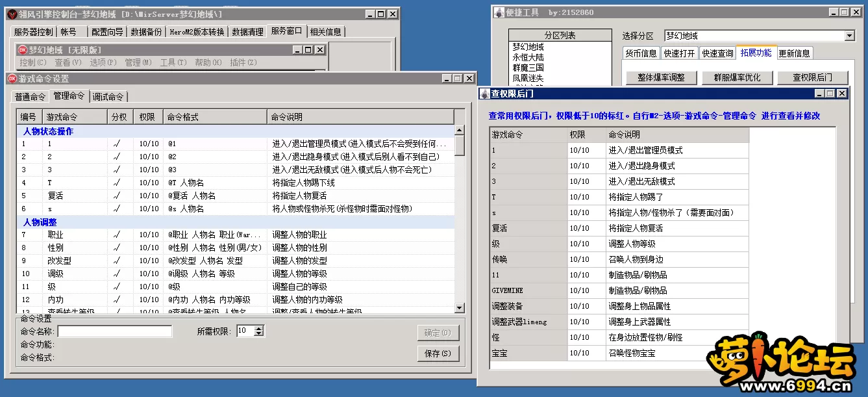Click the 命令名称 input field
This screenshot has width=868, height=397.
point(115,331)
